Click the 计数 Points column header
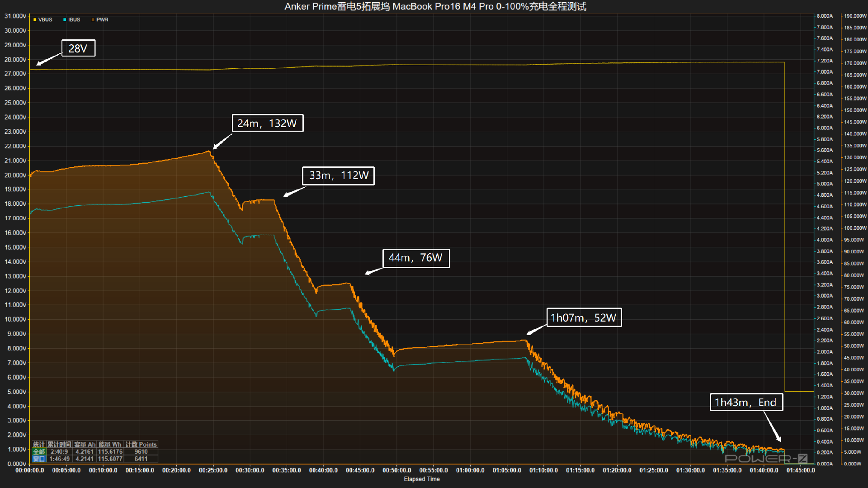The image size is (868, 488). [x=141, y=445]
